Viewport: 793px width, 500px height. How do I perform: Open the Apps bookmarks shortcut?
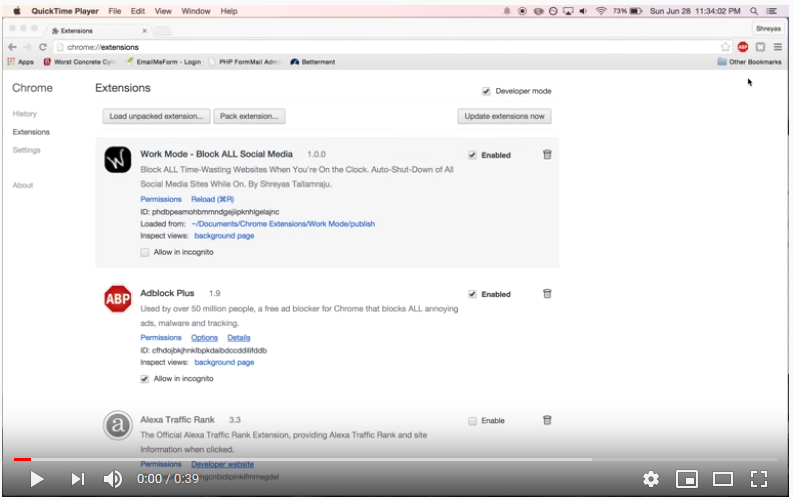pyautogui.click(x=20, y=62)
